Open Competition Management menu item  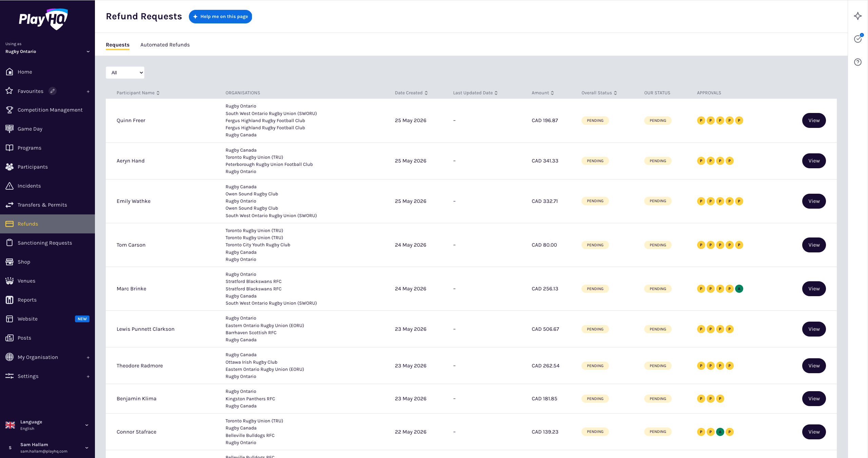click(47, 110)
